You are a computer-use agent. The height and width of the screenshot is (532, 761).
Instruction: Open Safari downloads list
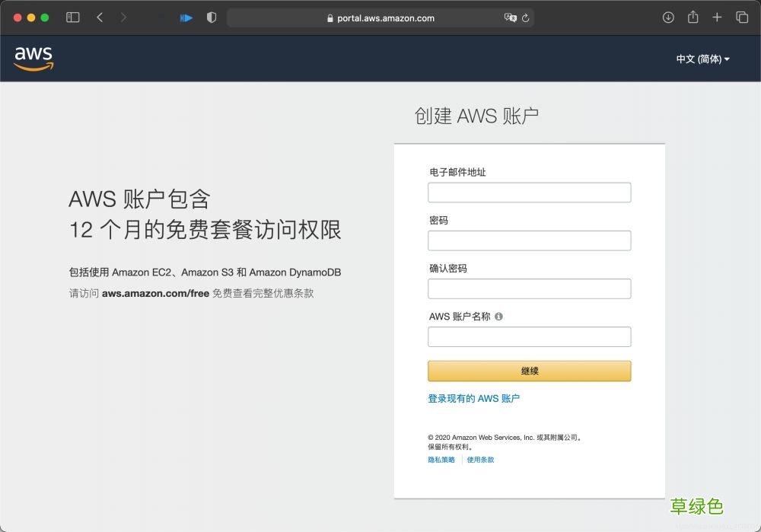668,17
